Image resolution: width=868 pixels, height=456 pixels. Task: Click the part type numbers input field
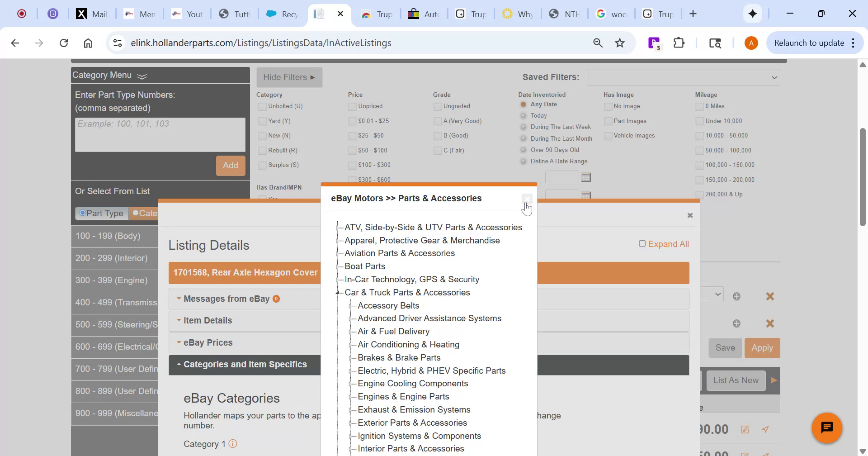160,134
